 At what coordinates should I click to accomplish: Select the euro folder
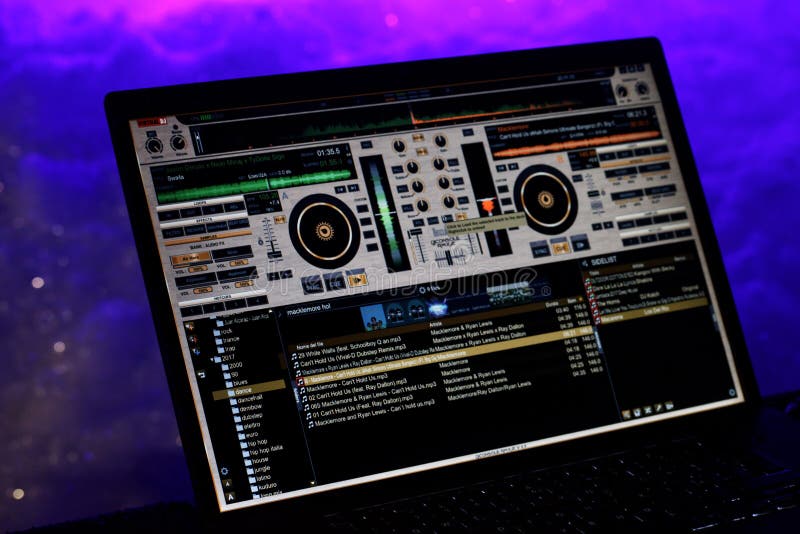pyautogui.click(x=248, y=435)
